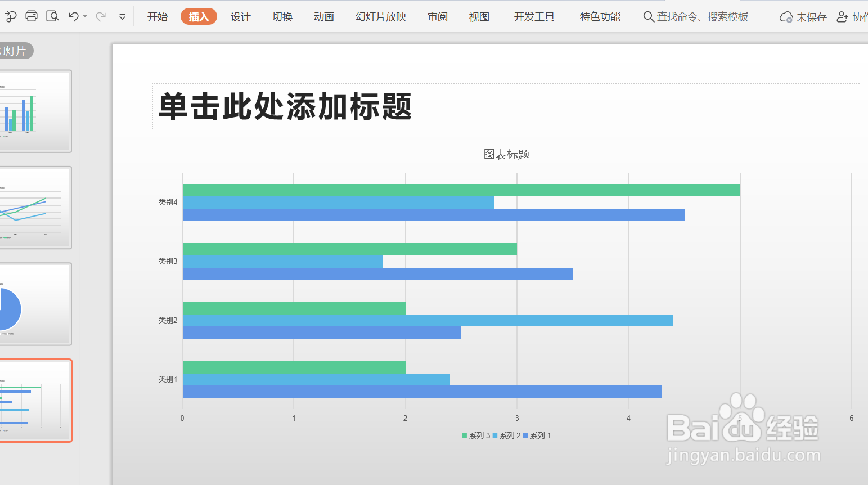Image resolution: width=868 pixels, height=485 pixels.
Task: Click the Redo arrow icon
Action: [x=100, y=16]
